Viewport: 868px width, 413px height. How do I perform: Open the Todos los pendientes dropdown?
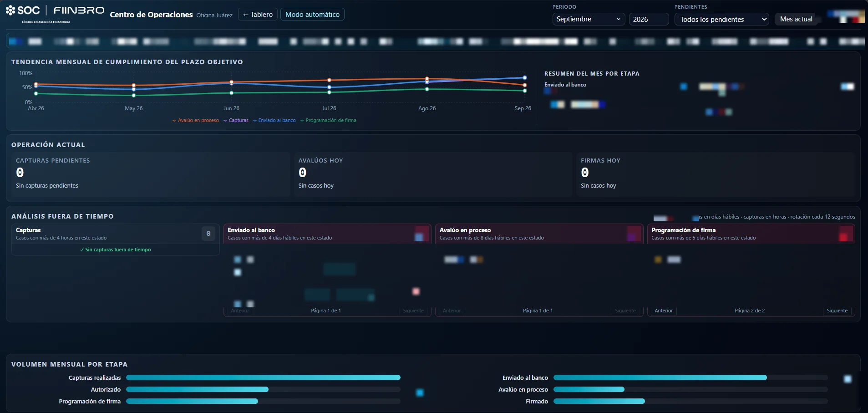(721, 19)
